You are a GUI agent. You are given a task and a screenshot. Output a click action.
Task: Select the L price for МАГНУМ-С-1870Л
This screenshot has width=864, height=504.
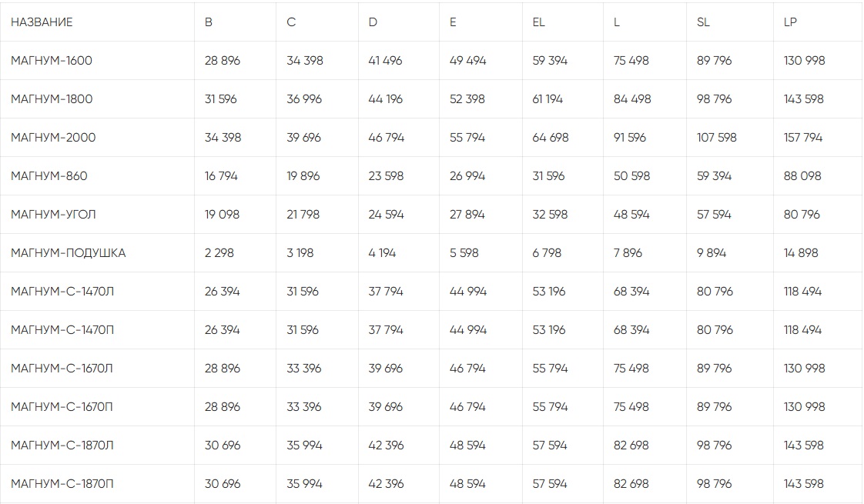pos(631,446)
